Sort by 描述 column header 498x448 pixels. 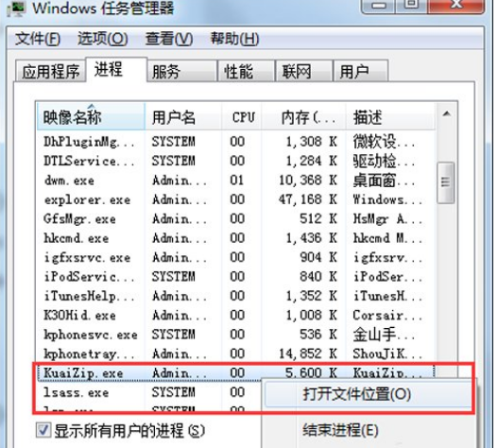coord(390,117)
